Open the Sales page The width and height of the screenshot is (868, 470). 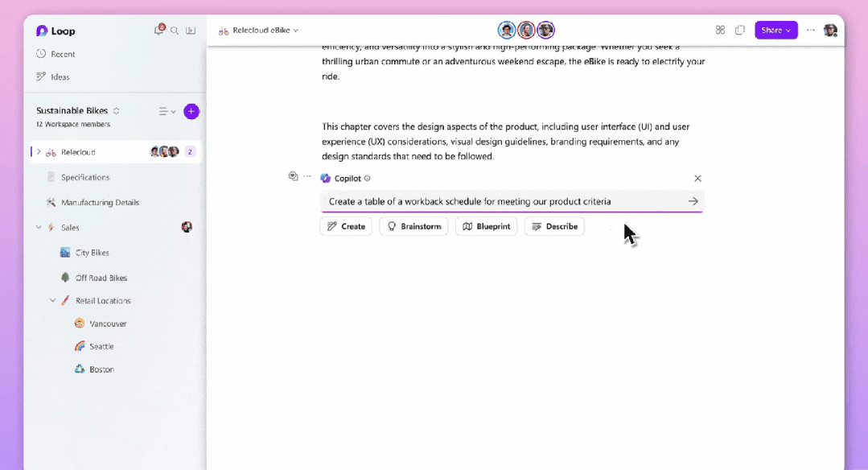pos(70,228)
